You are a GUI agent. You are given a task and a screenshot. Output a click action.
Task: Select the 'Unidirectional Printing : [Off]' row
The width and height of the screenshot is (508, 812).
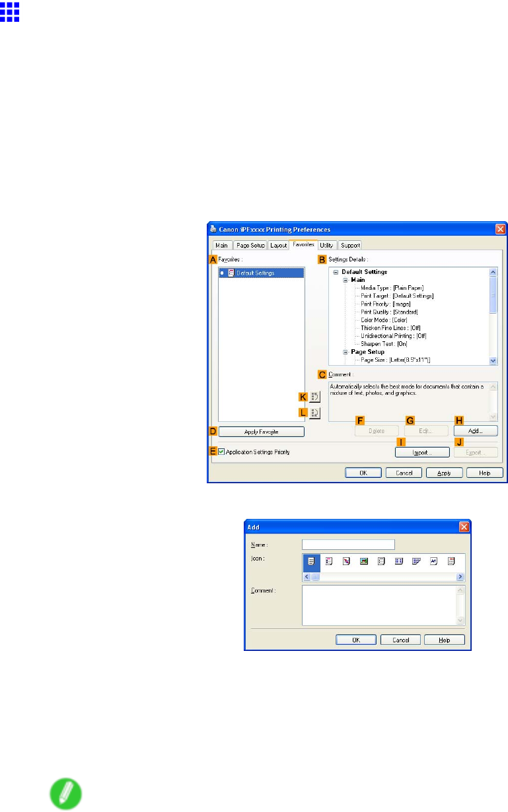(x=394, y=335)
